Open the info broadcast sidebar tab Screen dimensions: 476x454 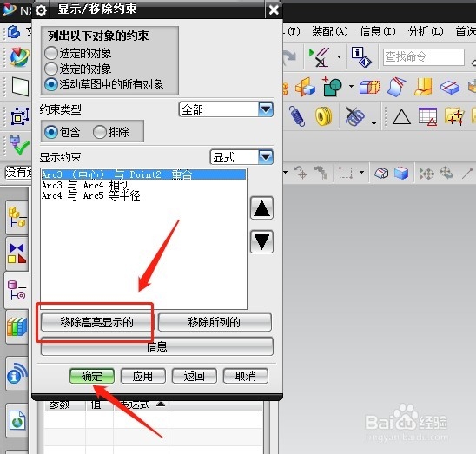[x=17, y=372]
